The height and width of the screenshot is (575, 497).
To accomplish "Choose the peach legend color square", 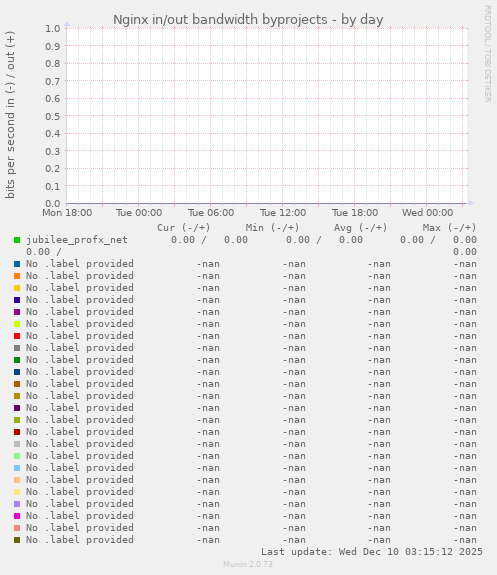I will tap(17, 480).
